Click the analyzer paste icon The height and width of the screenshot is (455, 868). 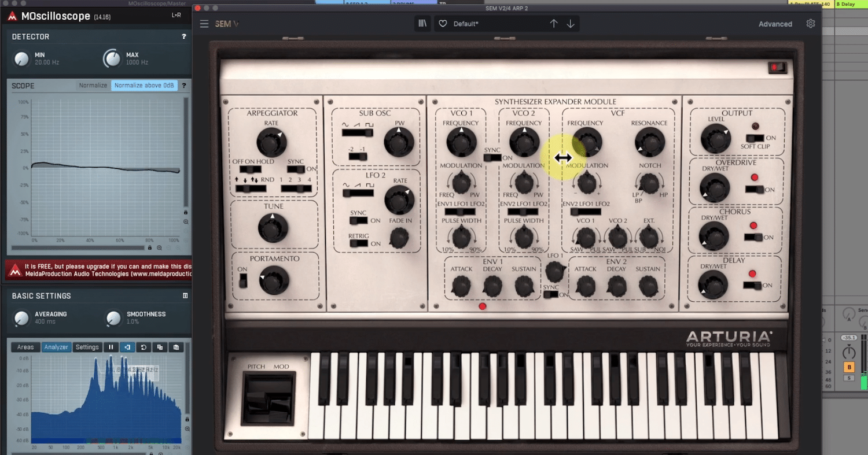(x=176, y=347)
